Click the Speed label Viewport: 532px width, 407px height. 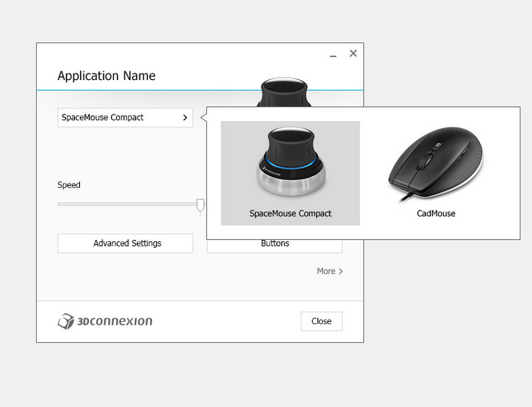pos(69,185)
